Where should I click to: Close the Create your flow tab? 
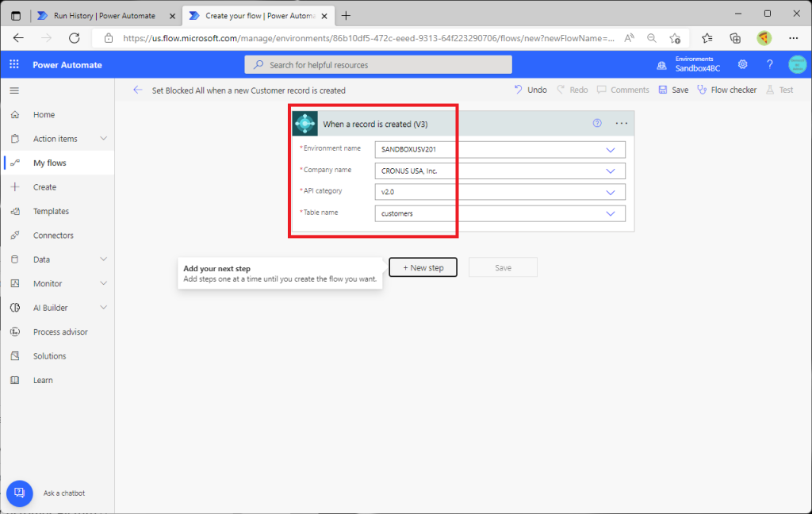click(324, 16)
